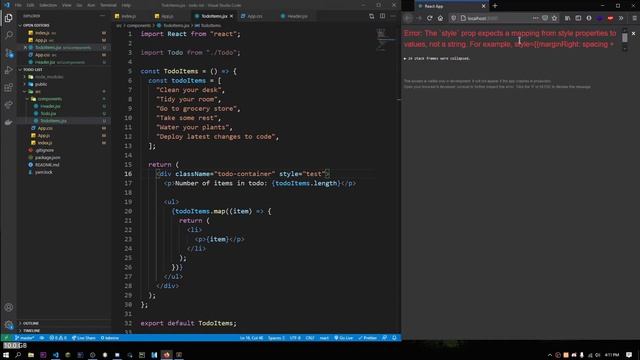640x360 pixels.
Task: Open Windows Start menu
Action: (x=6, y=355)
